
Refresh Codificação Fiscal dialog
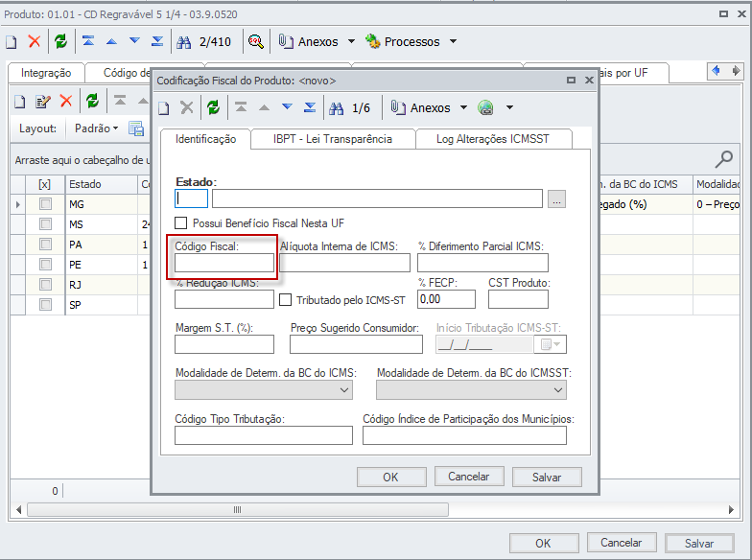[x=213, y=107]
